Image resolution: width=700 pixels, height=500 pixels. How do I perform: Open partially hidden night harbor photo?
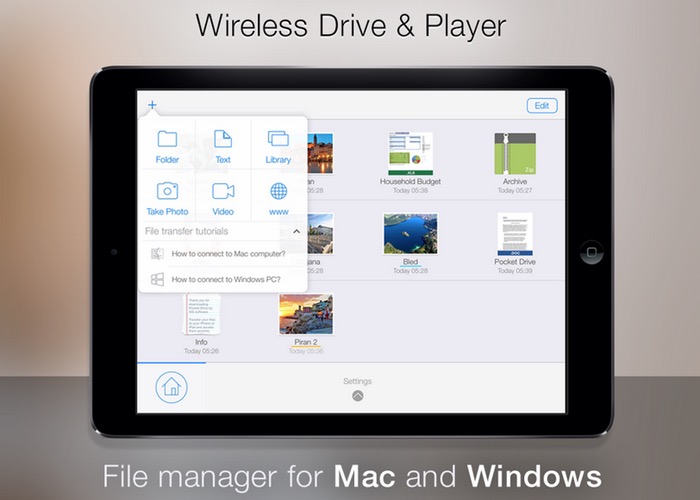320,153
